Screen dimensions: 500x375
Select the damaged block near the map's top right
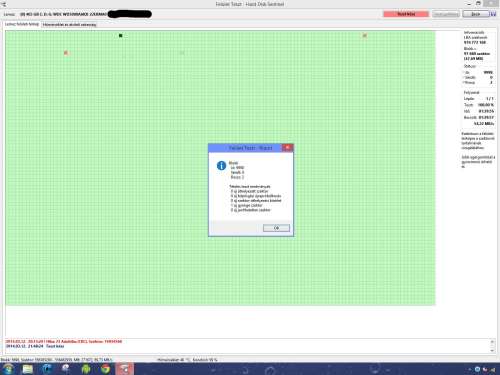pos(365,35)
